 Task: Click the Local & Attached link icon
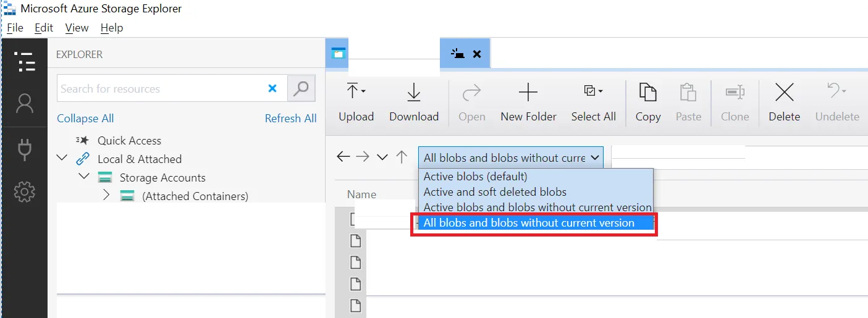tap(82, 159)
